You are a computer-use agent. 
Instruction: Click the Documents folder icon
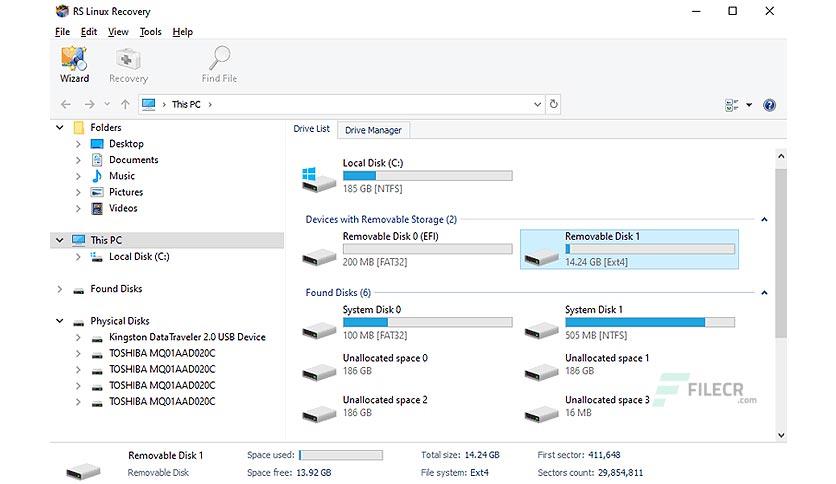[x=97, y=160]
